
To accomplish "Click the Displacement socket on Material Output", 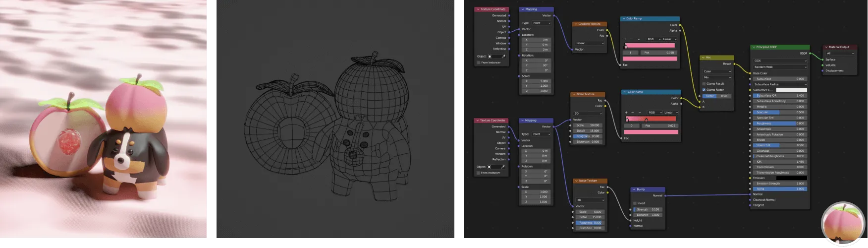I will [x=823, y=71].
